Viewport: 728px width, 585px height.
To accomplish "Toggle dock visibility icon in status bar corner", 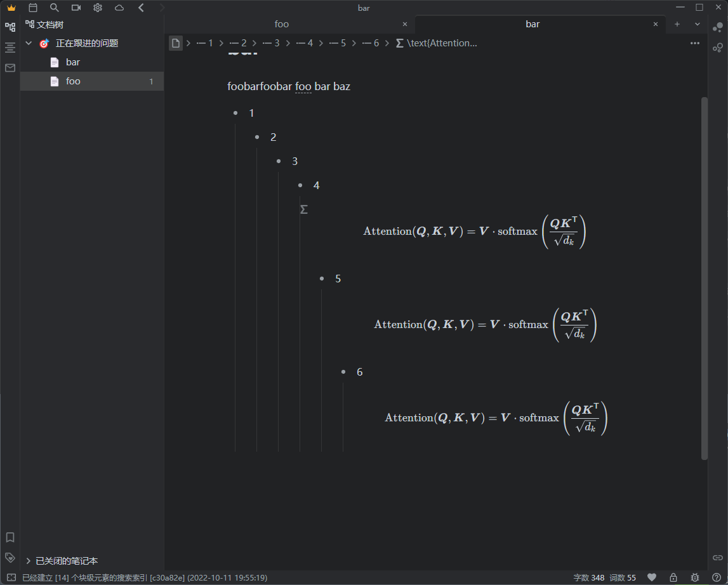I will pyautogui.click(x=11, y=577).
